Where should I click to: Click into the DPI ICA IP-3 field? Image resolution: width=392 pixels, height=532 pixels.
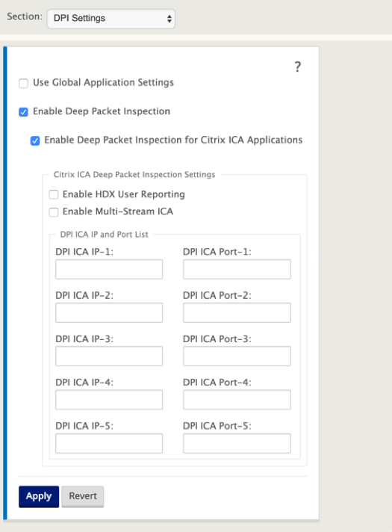pos(109,356)
